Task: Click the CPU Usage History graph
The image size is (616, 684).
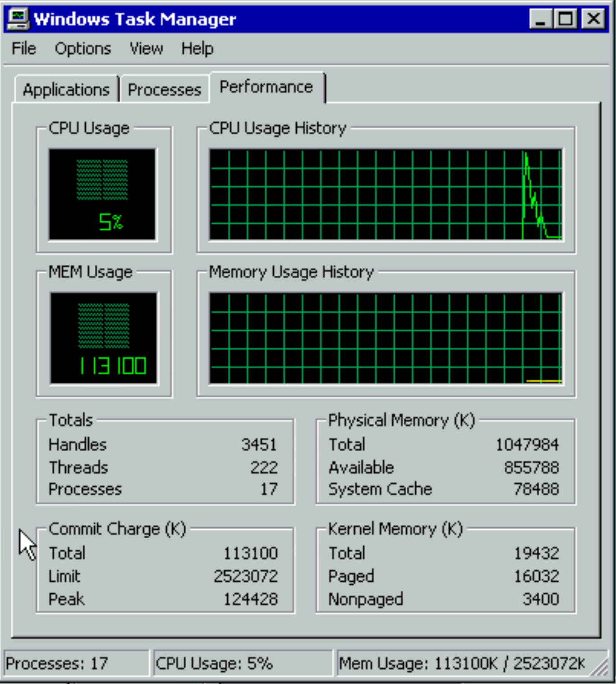Action: pos(386,194)
